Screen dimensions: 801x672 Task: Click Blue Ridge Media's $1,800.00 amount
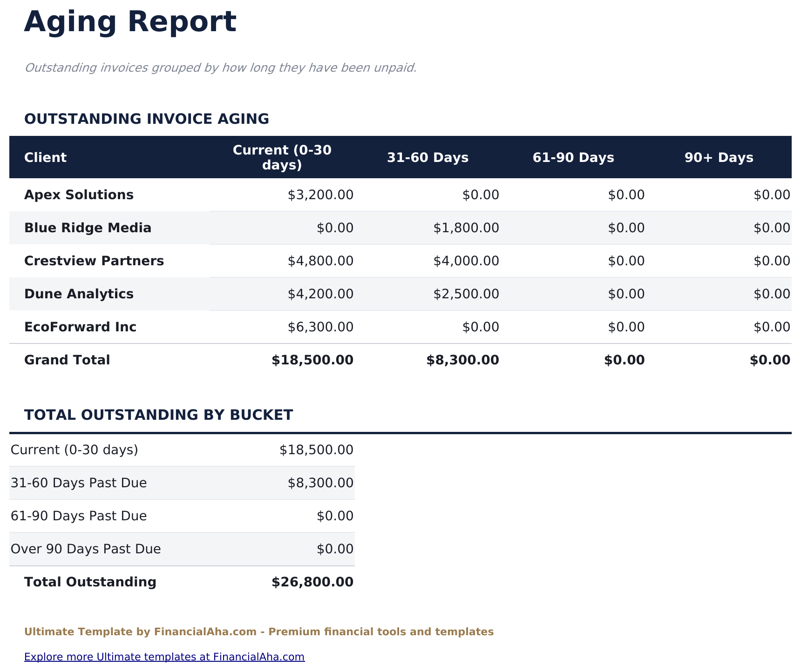(466, 228)
